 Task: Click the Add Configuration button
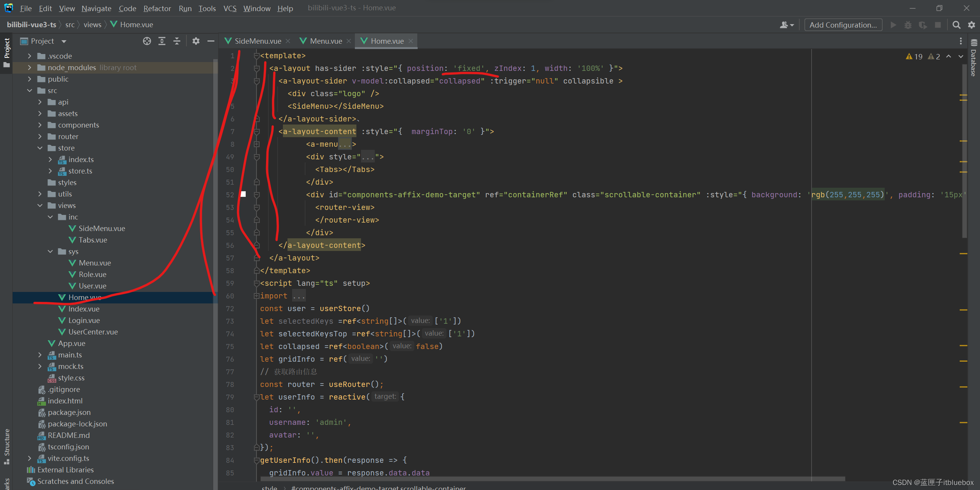(843, 25)
